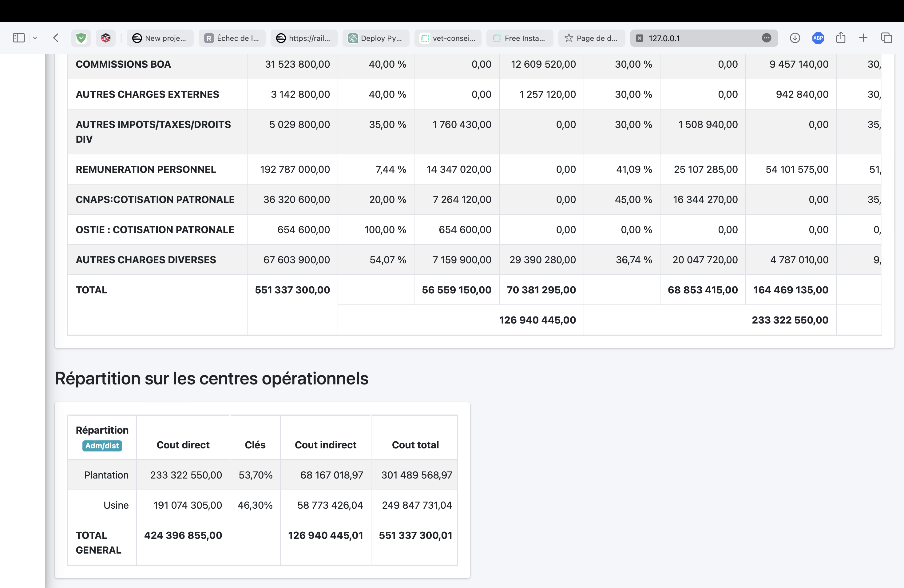Toggle the Safari sidebar button
The image size is (904, 588).
(x=19, y=38)
